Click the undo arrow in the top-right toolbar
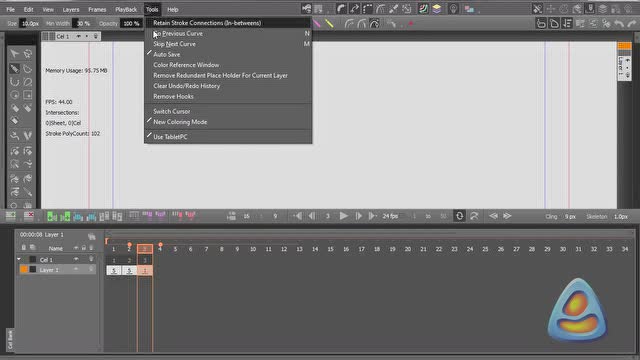The image size is (640, 360). (619, 24)
